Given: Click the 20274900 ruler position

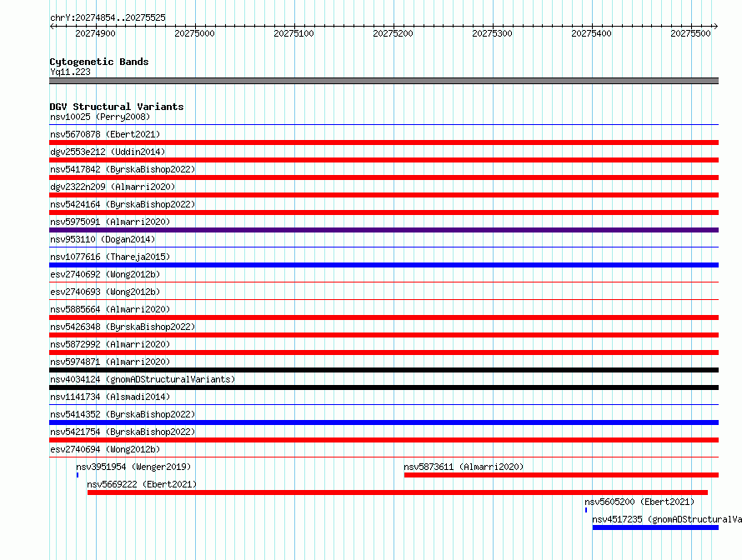Looking at the screenshot, I should 96,33.
